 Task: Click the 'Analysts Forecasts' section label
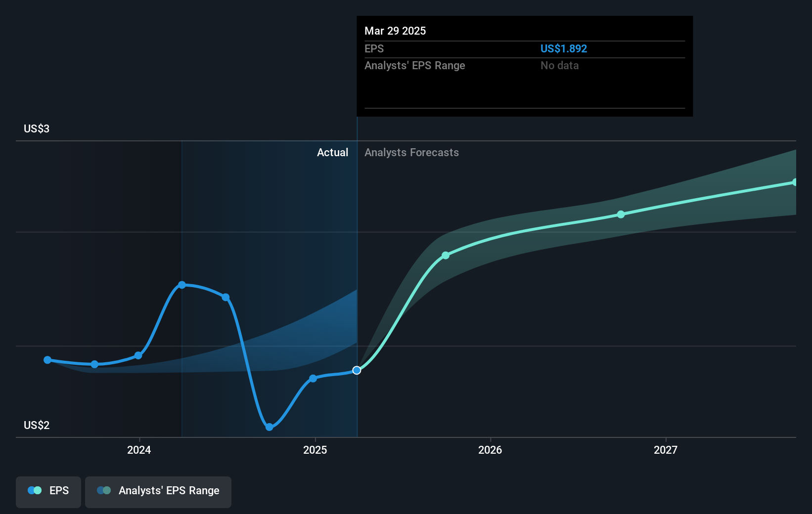[x=411, y=152]
